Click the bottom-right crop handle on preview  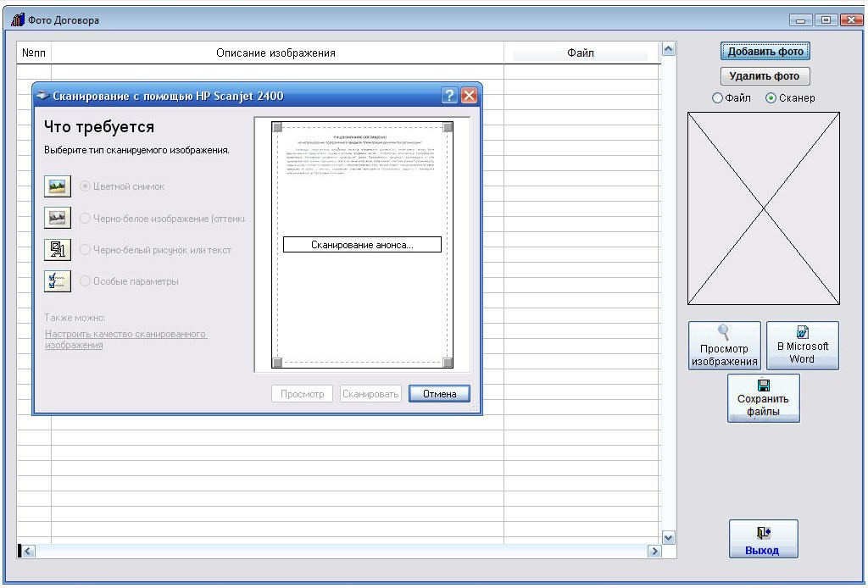[448, 363]
